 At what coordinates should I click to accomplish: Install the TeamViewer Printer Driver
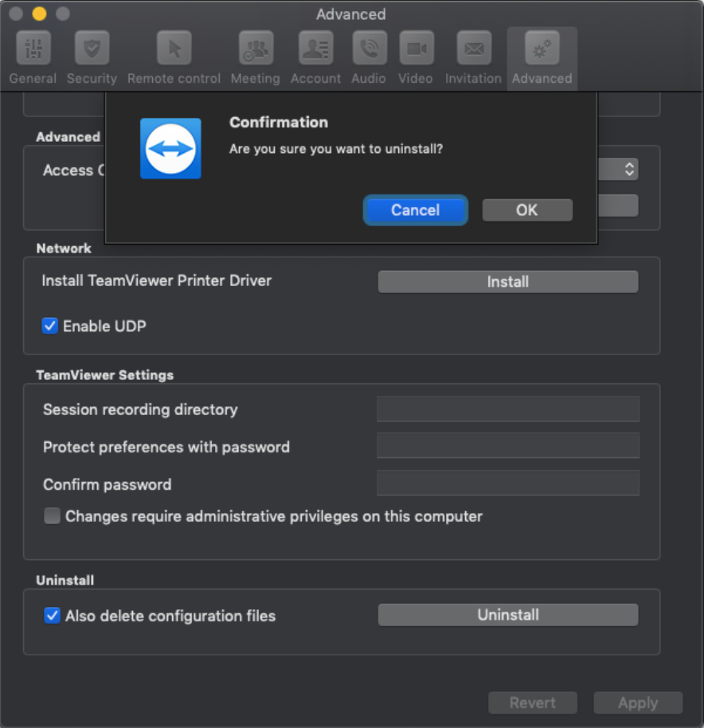click(x=508, y=282)
